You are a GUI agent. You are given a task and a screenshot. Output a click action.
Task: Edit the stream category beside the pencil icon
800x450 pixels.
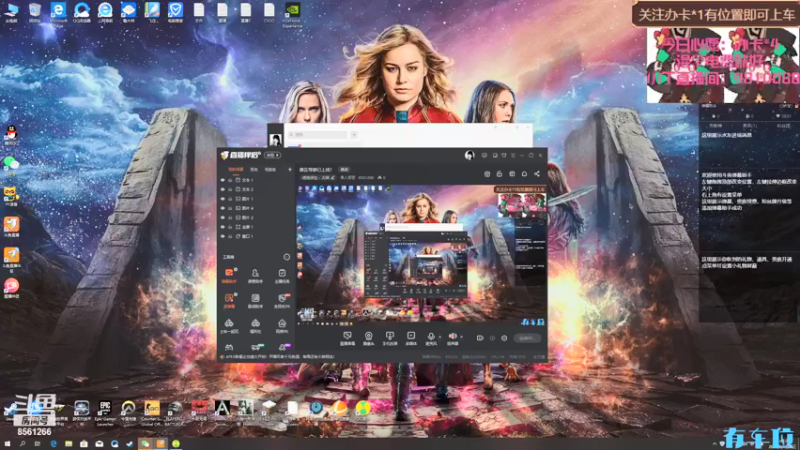coord(318,178)
